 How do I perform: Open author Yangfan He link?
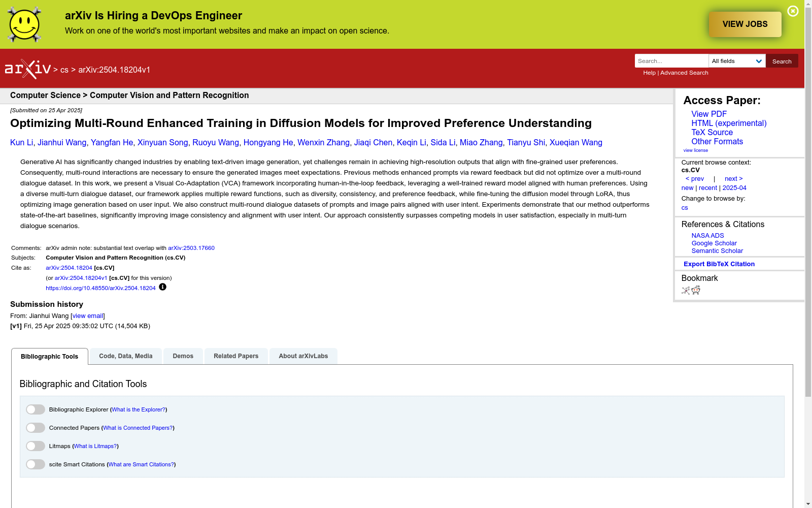(x=112, y=143)
